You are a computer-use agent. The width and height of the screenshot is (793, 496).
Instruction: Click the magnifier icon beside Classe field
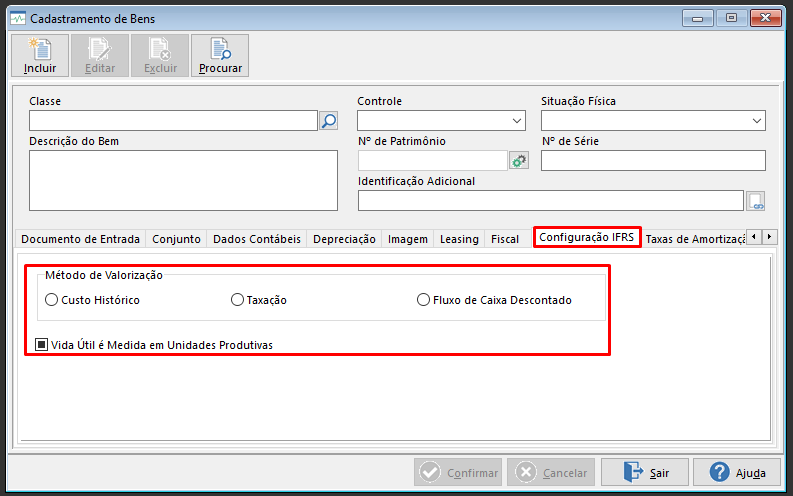(329, 121)
